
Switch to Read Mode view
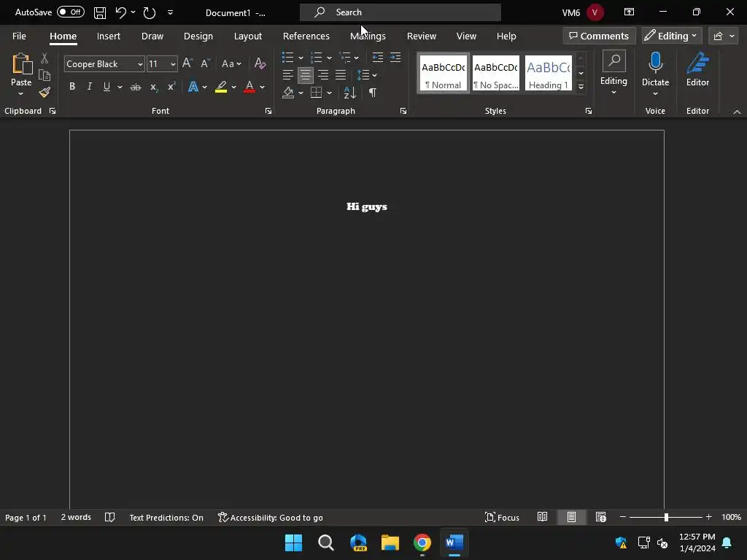542,517
